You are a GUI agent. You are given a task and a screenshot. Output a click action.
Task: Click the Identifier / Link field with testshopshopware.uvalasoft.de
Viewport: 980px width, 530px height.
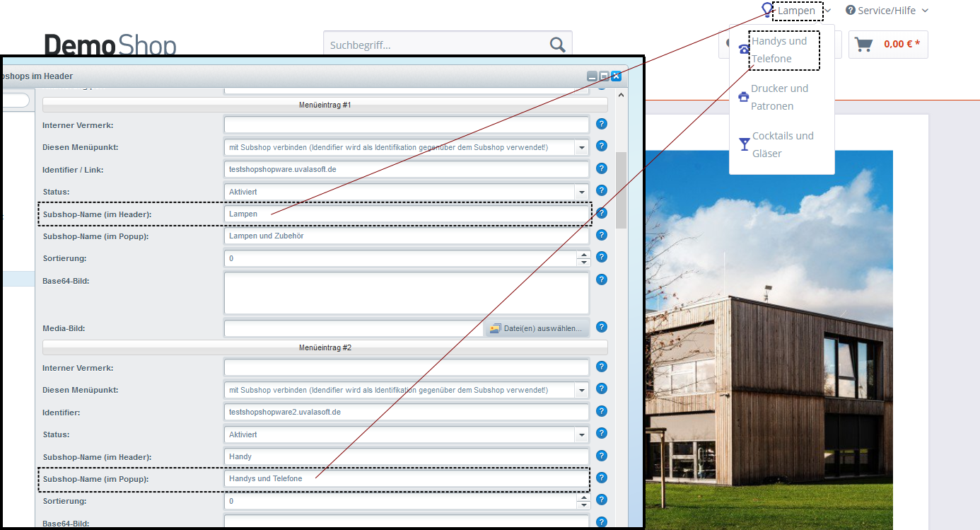pos(407,170)
